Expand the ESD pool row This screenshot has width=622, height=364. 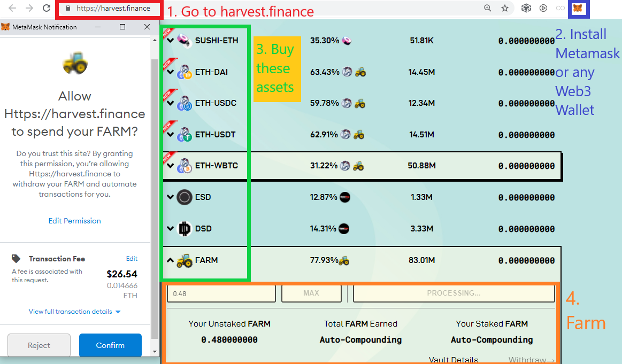[x=171, y=197]
